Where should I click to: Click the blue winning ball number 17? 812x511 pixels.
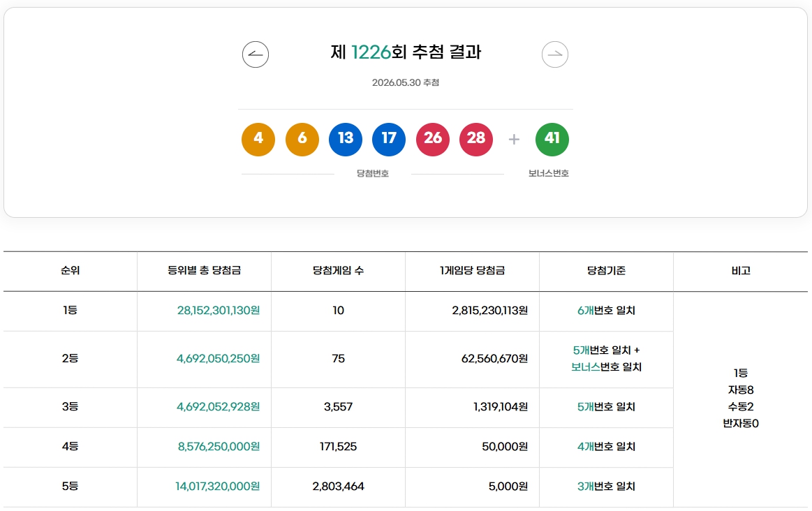click(389, 140)
